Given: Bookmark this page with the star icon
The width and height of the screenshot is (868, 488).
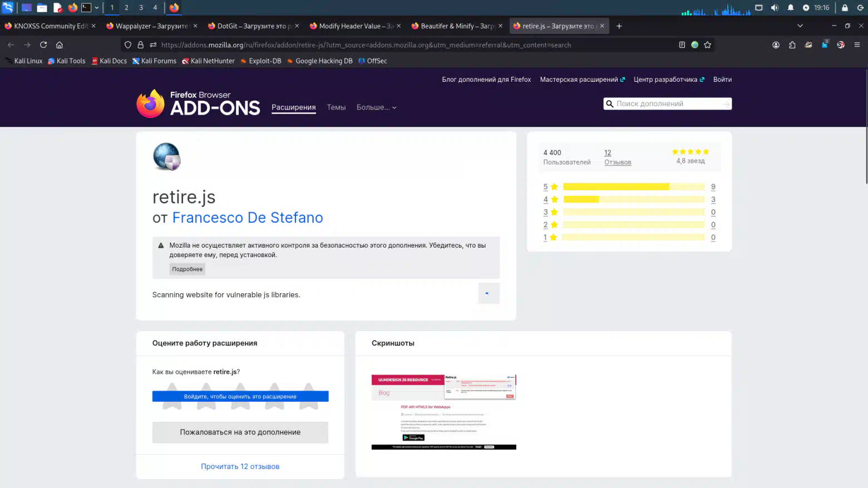Looking at the screenshot, I should 708,45.
